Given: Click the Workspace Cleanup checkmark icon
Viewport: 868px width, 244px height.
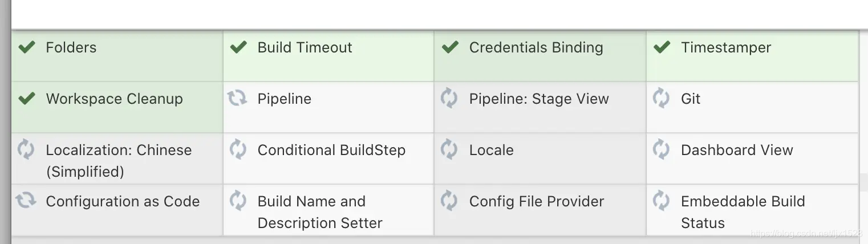Looking at the screenshot, I should coord(27,99).
